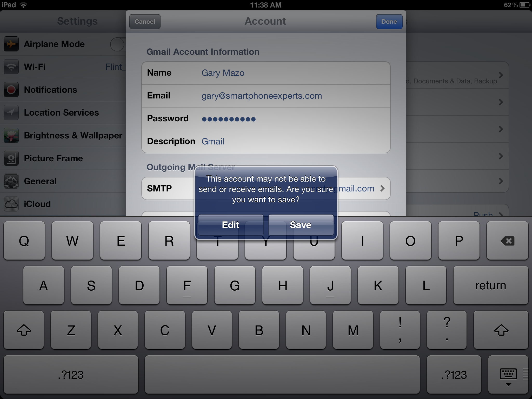Image resolution: width=532 pixels, height=399 pixels.
Task: Click the Save button in dialog
Action: (x=300, y=225)
